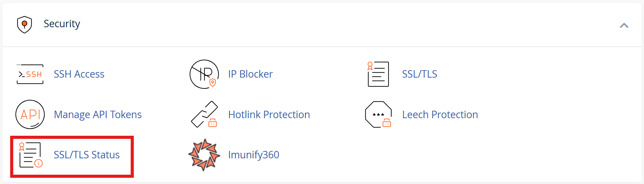Image resolution: width=644 pixels, height=184 pixels.
Task: Launch the Imunify360 text link
Action: tap(254, 155)
